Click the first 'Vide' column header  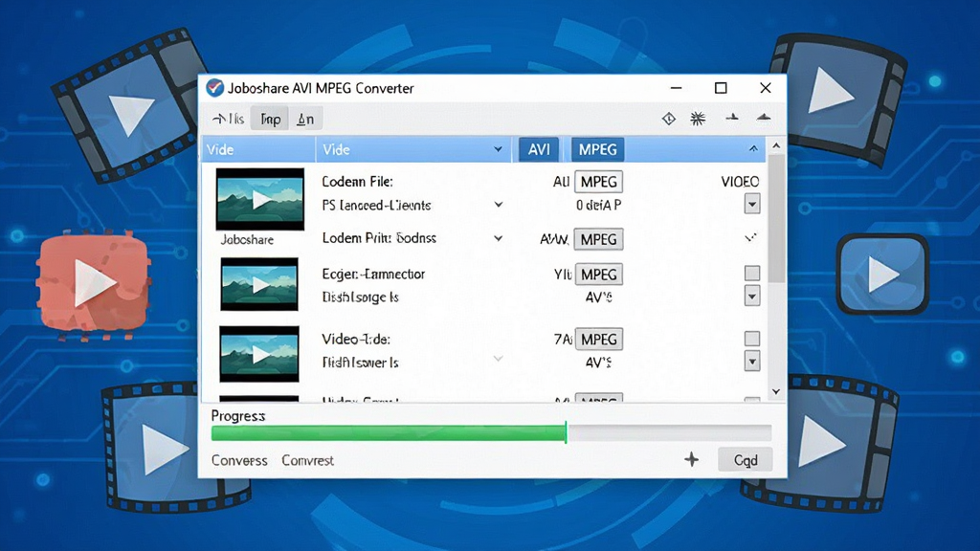(x=258, y=149)
